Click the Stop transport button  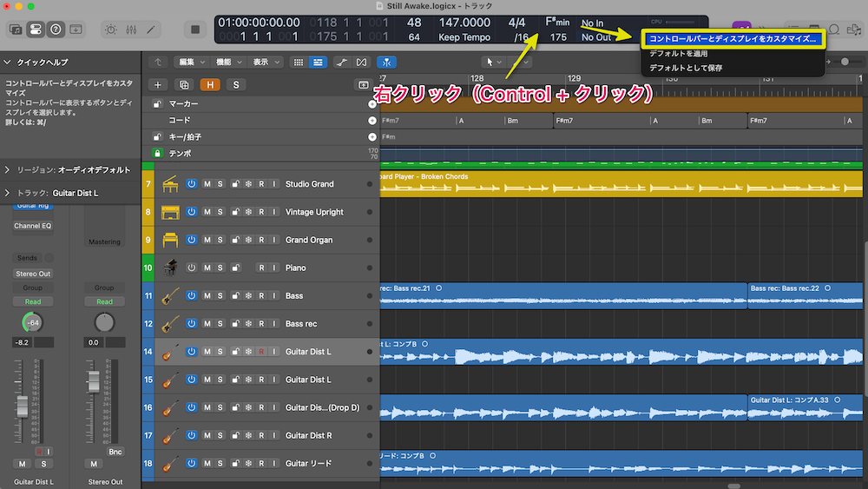tap(195, 29)
